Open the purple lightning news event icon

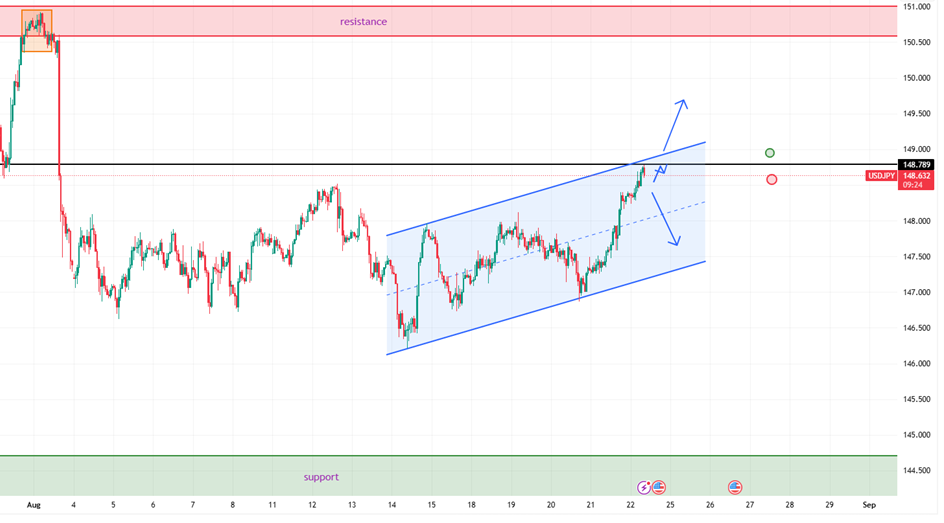pos(644,487)
